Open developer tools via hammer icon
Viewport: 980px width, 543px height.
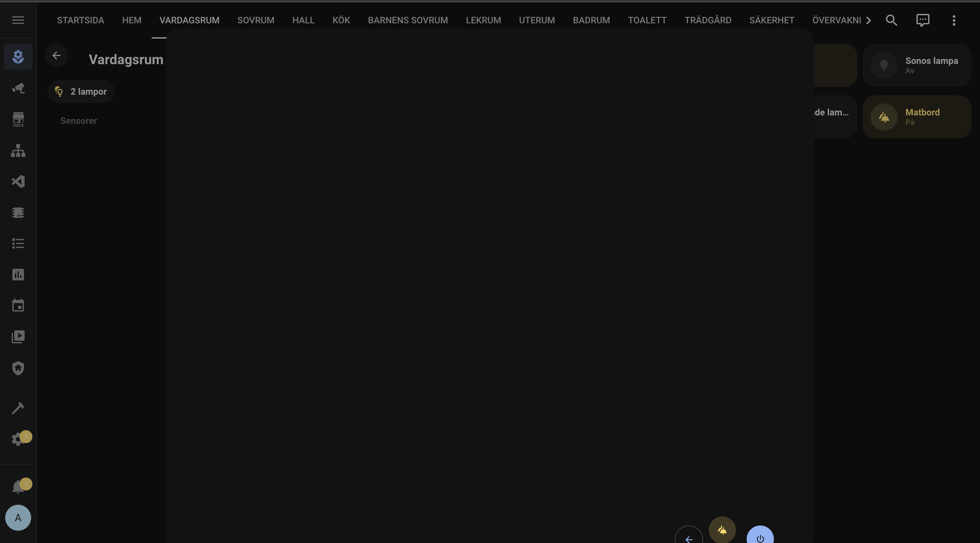[18, 407]
